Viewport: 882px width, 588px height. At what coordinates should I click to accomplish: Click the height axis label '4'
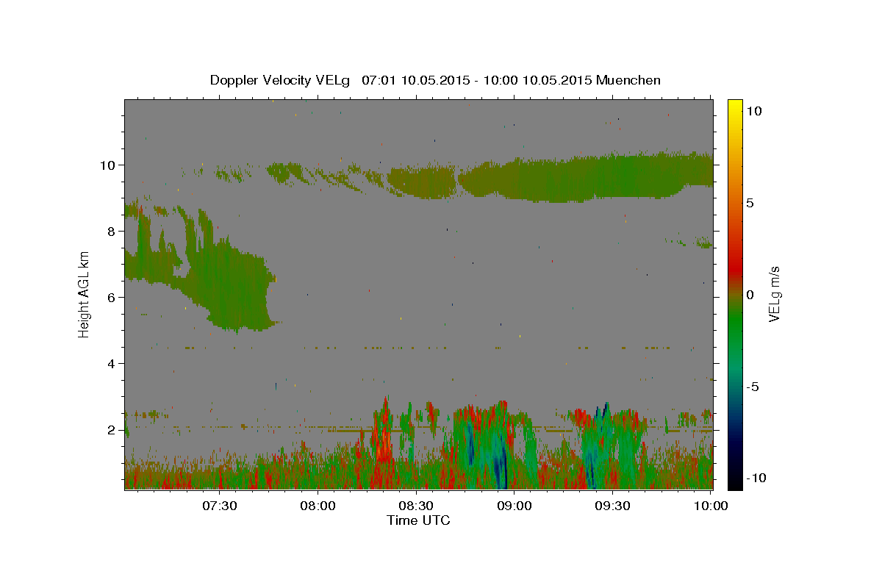111,364
